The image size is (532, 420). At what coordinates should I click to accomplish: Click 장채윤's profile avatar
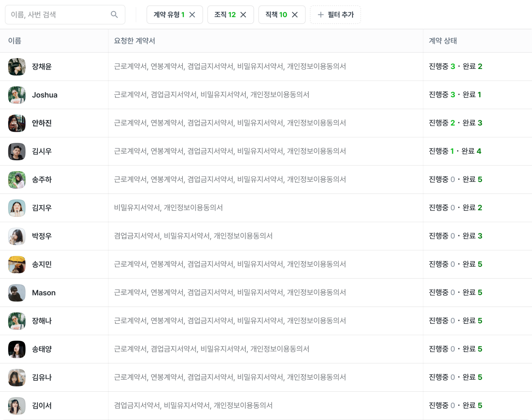[17, 67]
